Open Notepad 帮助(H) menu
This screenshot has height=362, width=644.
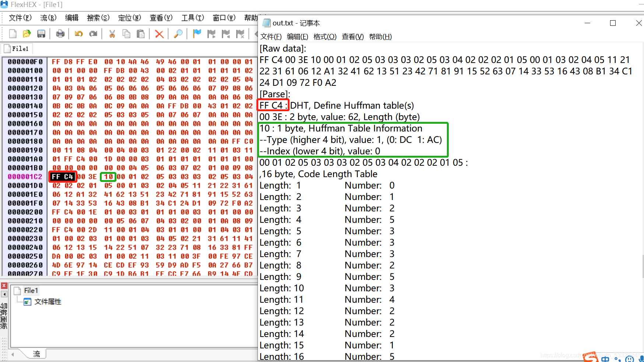380,36
